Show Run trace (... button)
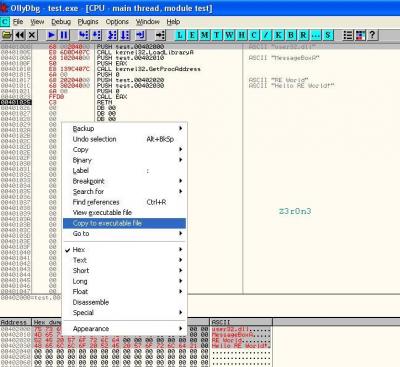Viewport: 400px width, 367px height. 316,35
